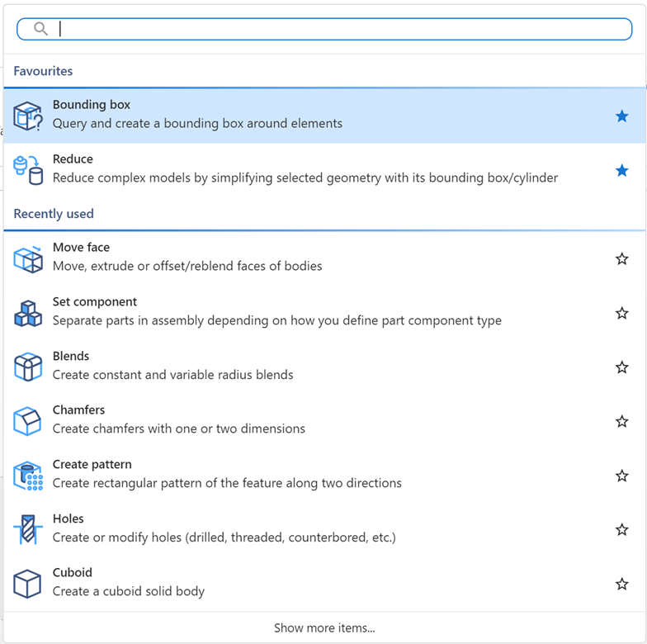
Task: Click the Holes drill icon
Action: pos(28,529)
